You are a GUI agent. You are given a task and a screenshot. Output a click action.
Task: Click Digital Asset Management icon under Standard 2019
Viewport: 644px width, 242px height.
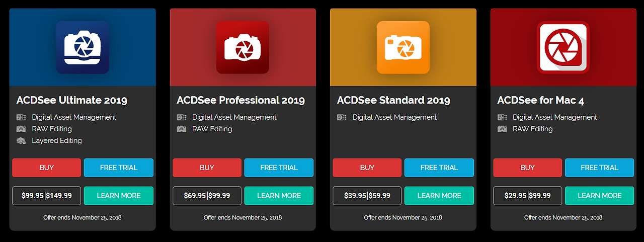(342, 117)
